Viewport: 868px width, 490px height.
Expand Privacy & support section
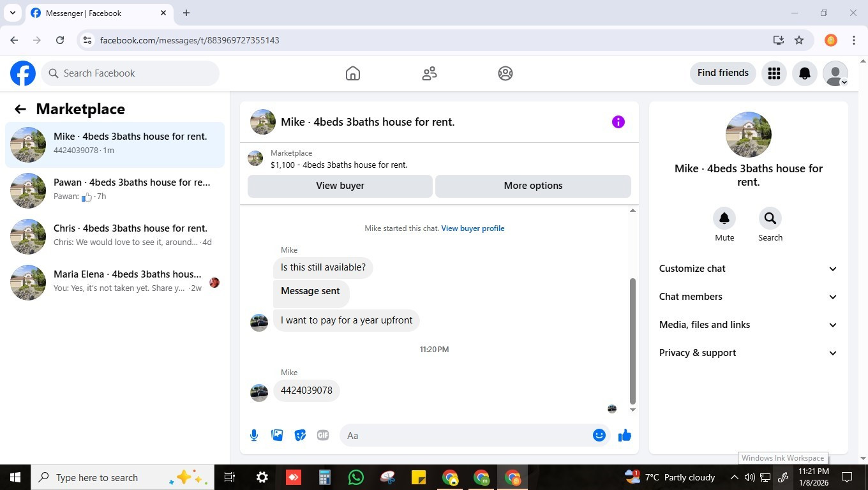(x=748, y=353)
